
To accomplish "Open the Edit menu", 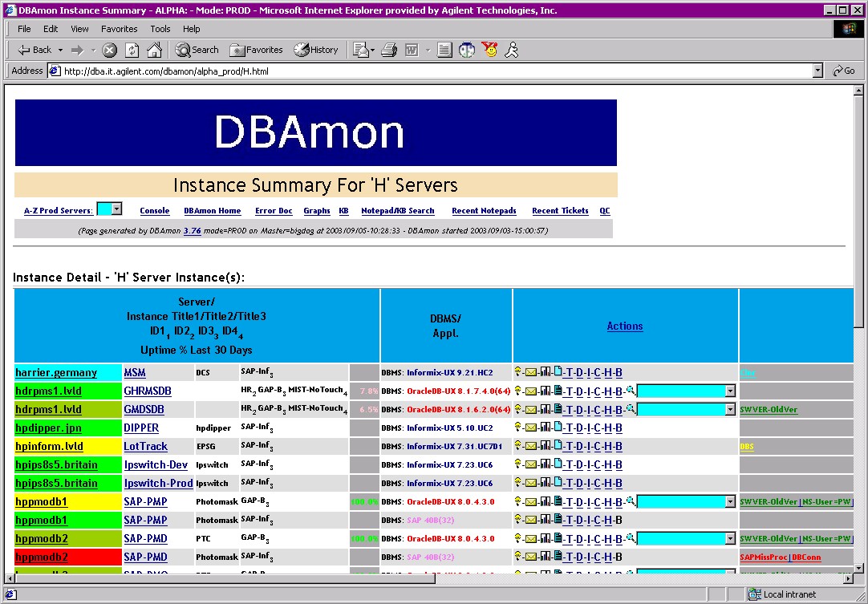I will point(51,29).
